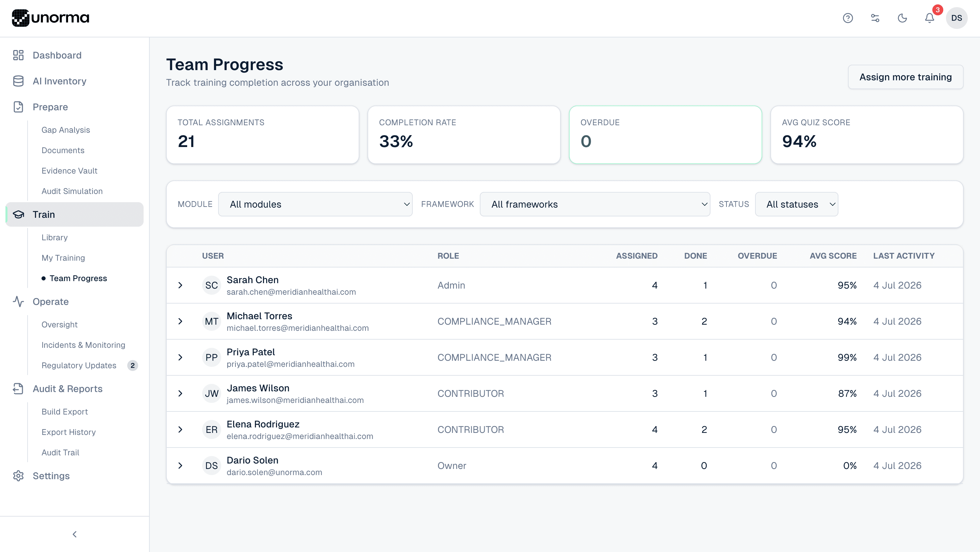Open Incidents & Monitoring page
Screen dimensions: 980x552
(x=83, y=345)
